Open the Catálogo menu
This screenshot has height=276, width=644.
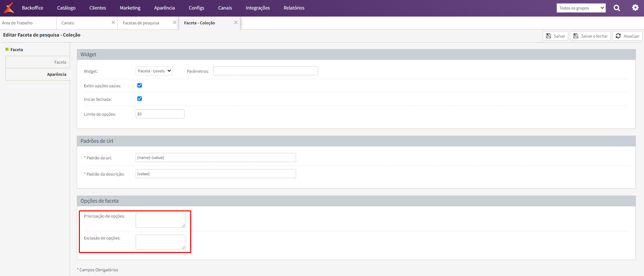click(x=66, y=8)
